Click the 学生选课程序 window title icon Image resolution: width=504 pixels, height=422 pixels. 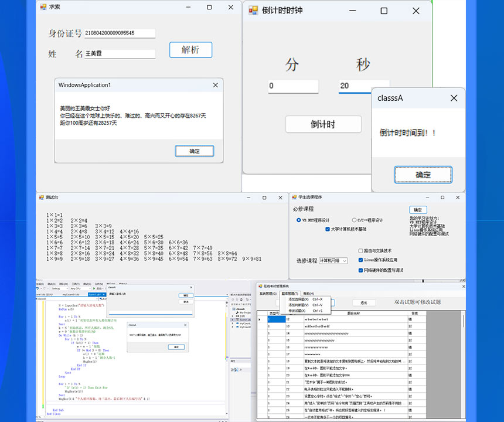[x=294, y=197]
